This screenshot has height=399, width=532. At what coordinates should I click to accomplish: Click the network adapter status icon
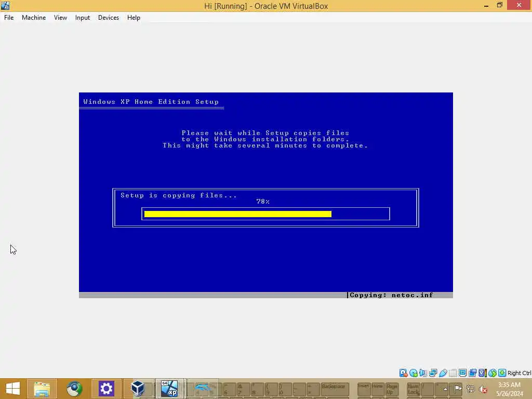click(433, 373)
